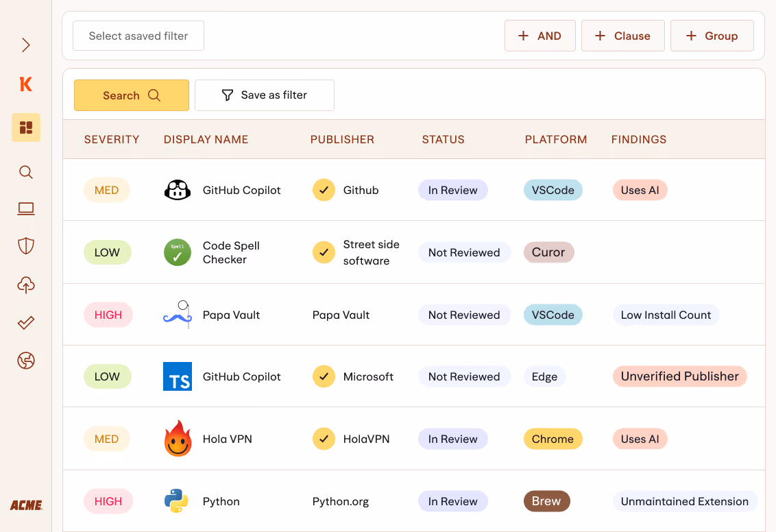Image resolution: width=776 pixels, height=532 pixels.
Task: Click Not Reviewed status in Microsoft row
Action: coord(464,376)
